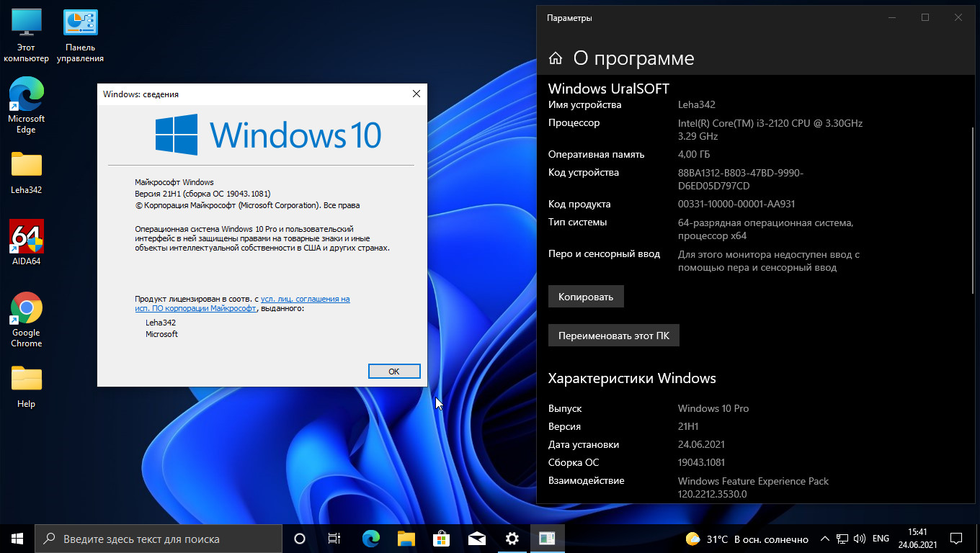This screenshot has height=553, width=980.
Task: Open the weather widget showing 31°C
Action: click(747, 539)
